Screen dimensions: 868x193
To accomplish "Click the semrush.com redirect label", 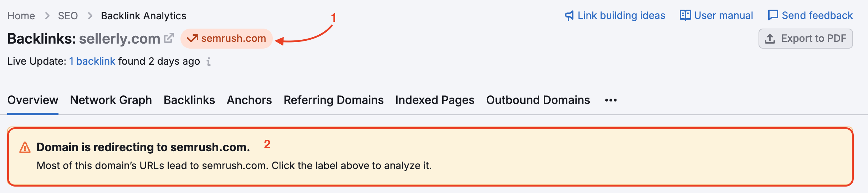I will 233,38.
